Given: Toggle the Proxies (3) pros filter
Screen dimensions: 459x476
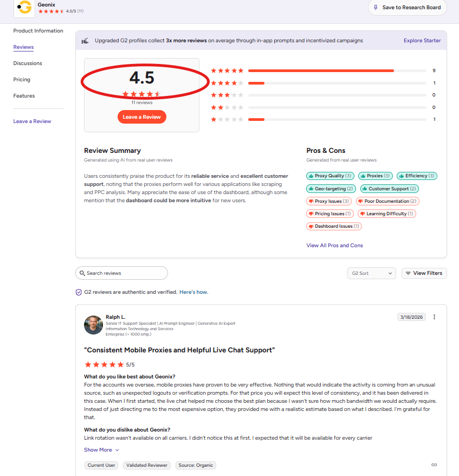Looking at the screenshot, I should pos(375,176).
